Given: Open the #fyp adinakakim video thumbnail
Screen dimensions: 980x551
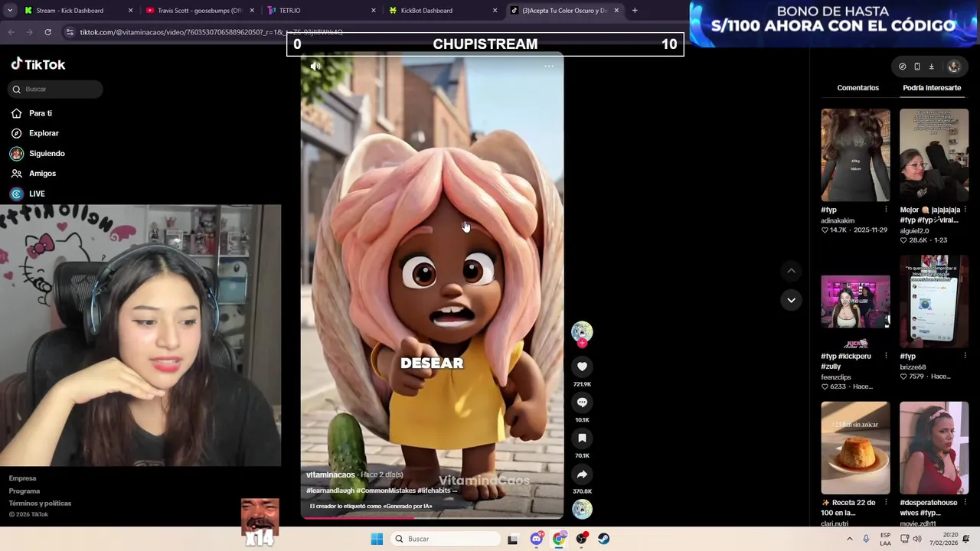Looking at the screenshot, I should [855, 155].
